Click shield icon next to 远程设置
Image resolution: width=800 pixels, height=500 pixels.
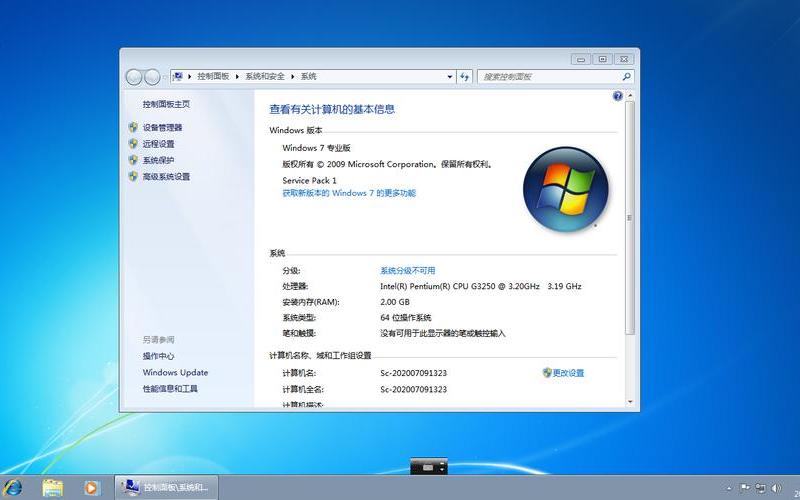click(x=133, y=143)
